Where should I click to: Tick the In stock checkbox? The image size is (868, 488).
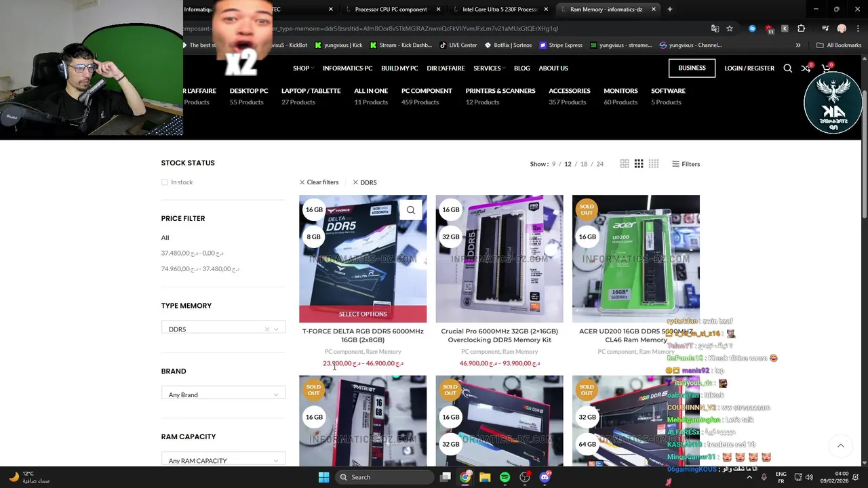(164, 182)
